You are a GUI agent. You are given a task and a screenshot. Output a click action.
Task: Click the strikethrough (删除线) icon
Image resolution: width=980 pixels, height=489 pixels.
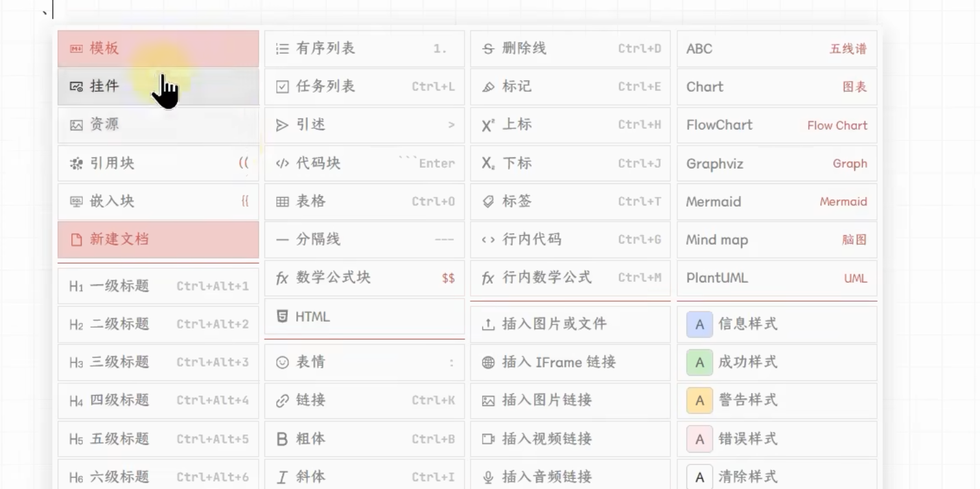pyautogui.click(x=488, y=49)
